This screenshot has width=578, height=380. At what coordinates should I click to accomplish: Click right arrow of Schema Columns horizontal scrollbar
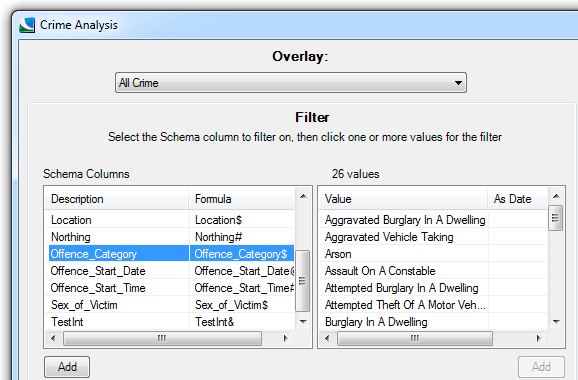click(x=285, y=338)
